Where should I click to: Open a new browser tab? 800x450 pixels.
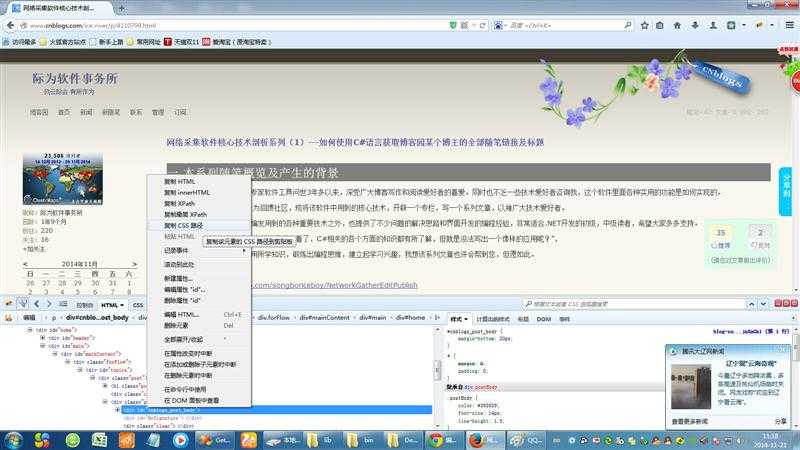point(121,8)
